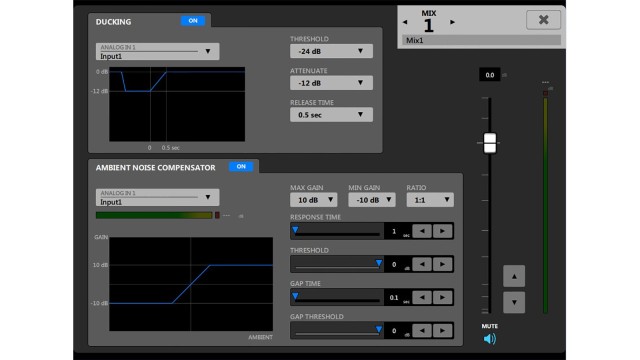Open the Min Gain -10 dB dropdown
The width and height of the screenshot is (640, 360).
point(371,200)
